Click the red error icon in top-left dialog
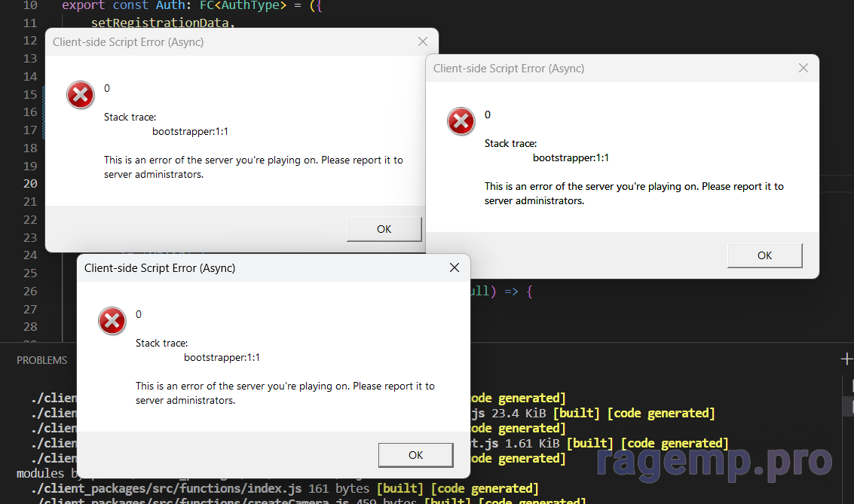This screenshot has width=854, height=504. (x=81, y=95)
